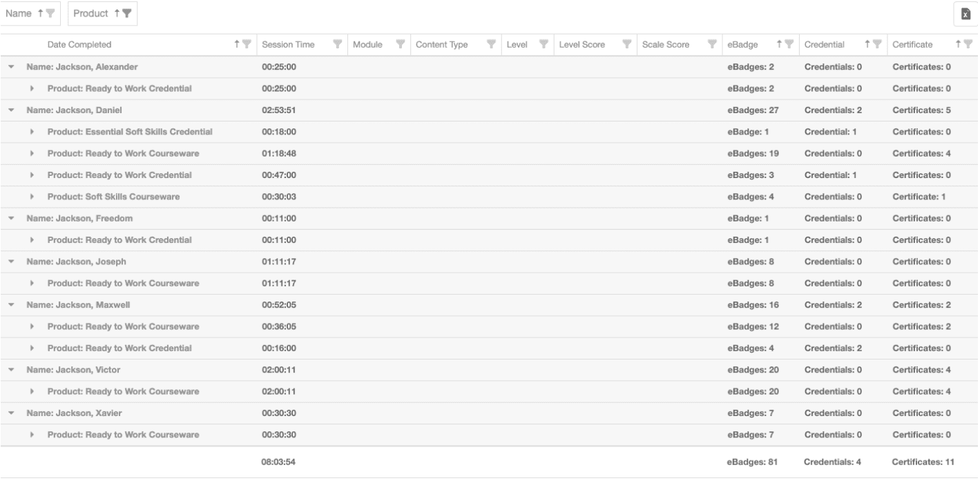Viewport: 980px width, 483px height.
Task: Expand Soft Skills Courseware product row
Action: (32, 197)
